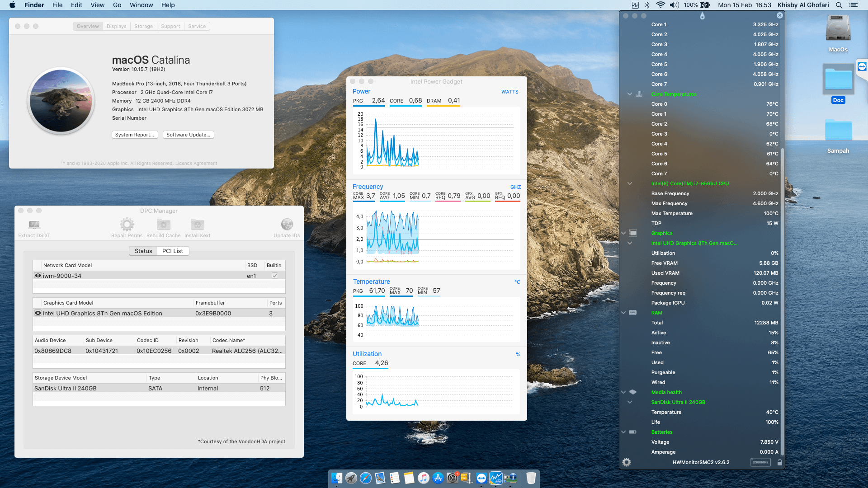This screenshot has height=488, width=868.
Task: Open the Window menu
Action: coord(142,5)
